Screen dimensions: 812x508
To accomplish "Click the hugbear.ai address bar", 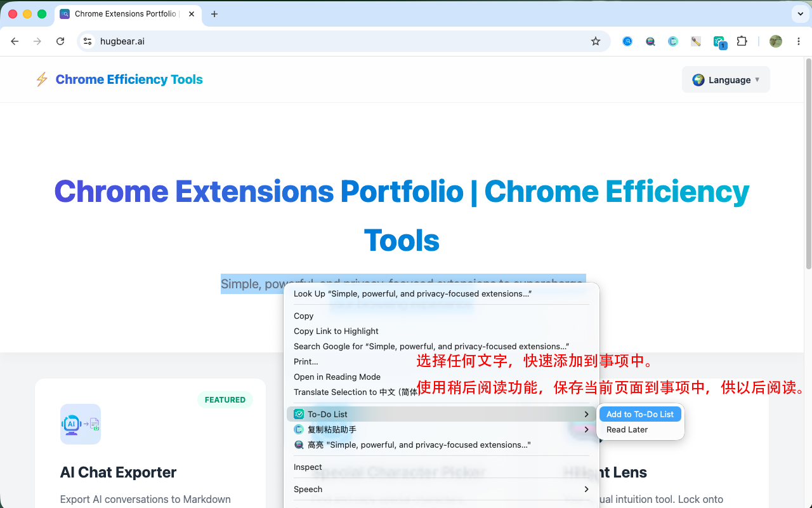I will (x=343, y=41).
